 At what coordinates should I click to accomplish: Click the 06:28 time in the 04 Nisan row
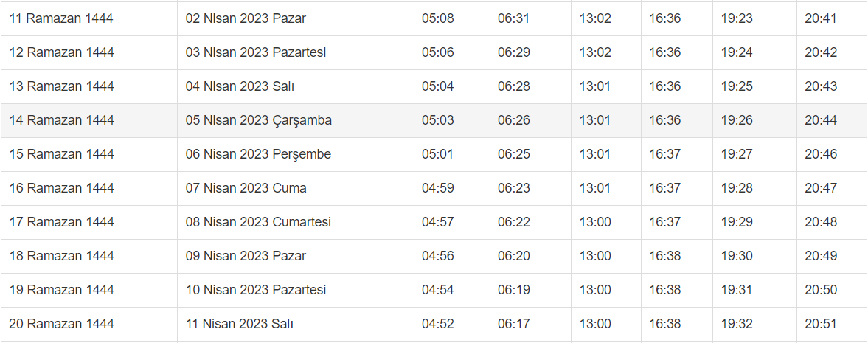pos(514,86)
